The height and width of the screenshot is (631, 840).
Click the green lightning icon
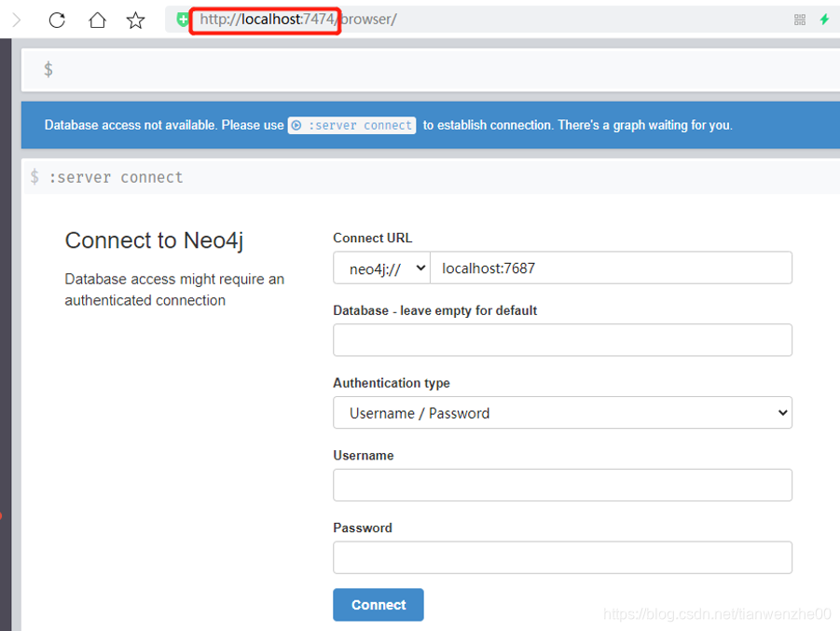[825, 19]
